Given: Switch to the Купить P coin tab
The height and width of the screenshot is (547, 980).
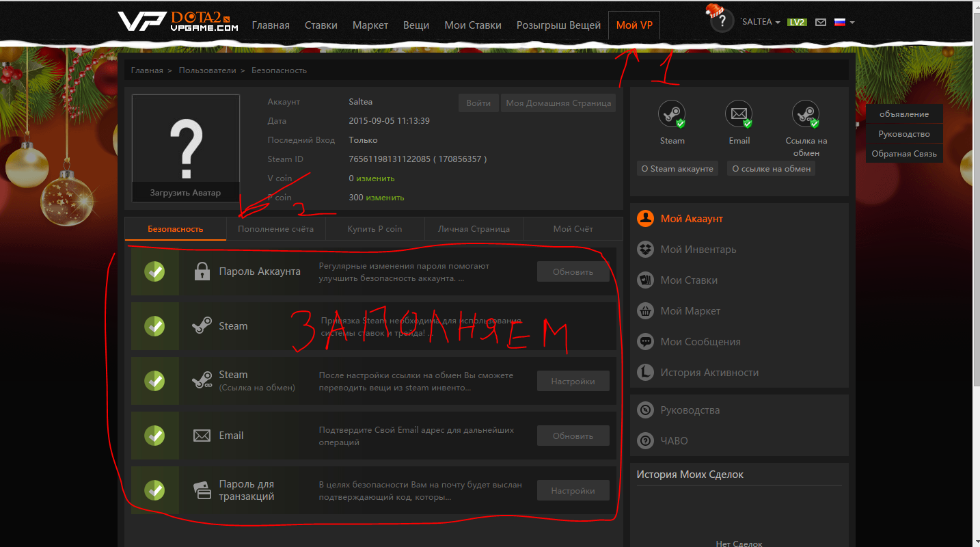Looking at the screenshot, I should pyautogui.click(x=375, y=229).
